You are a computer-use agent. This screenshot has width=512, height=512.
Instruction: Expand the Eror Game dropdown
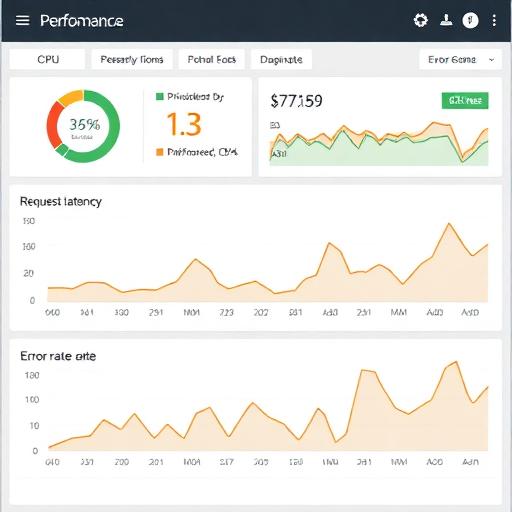(x=460, y=59)
